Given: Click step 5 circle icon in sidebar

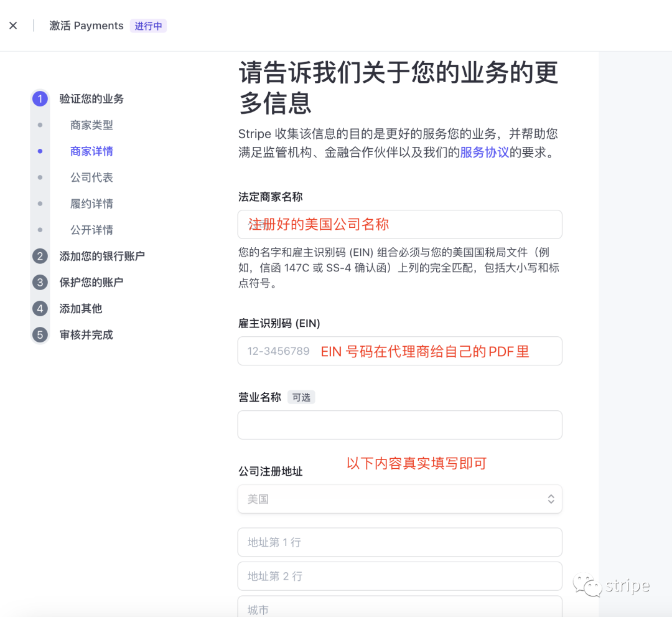Looking at the screenshot, I should coord(40,334).
